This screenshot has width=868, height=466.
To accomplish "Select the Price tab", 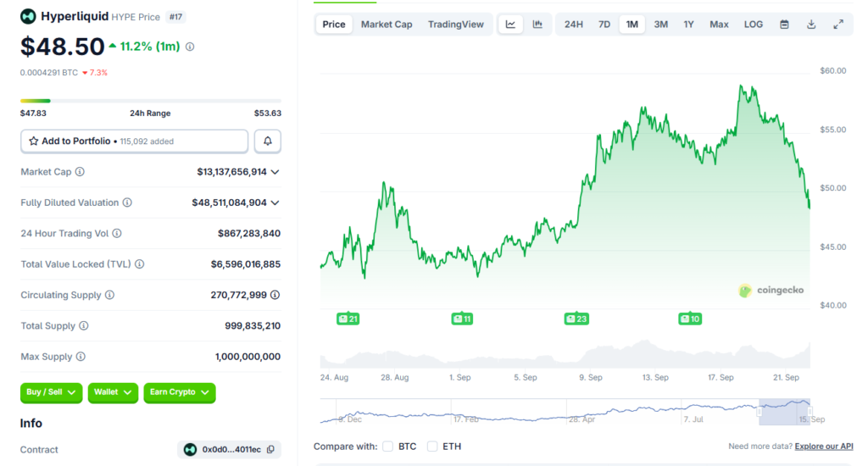I will tap(334, 25).
